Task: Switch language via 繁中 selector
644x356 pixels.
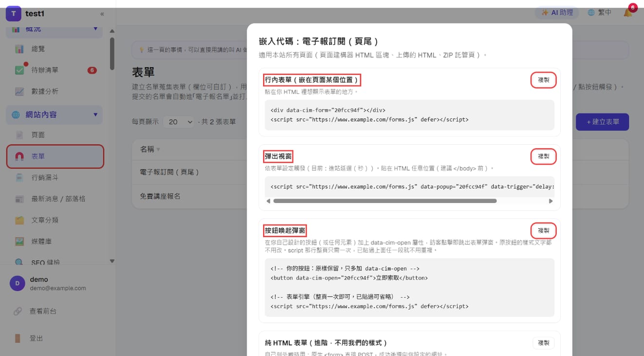Action: (x=599, y=13)
